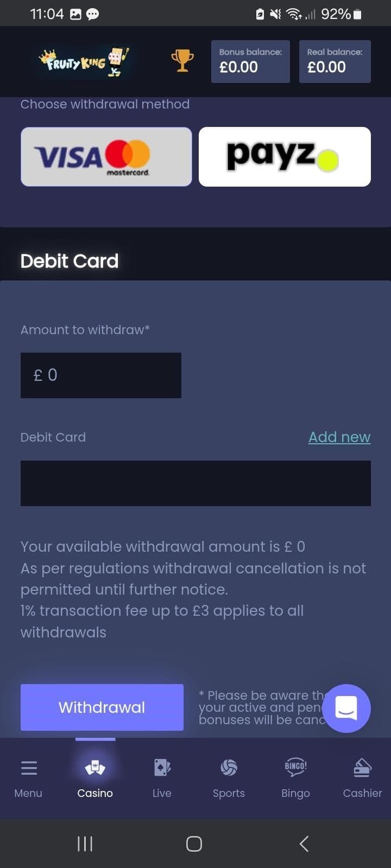Viewport: 391px width, 868px height.
Task: Choose Payz as withdrawal method
Action: click(285, 156)
